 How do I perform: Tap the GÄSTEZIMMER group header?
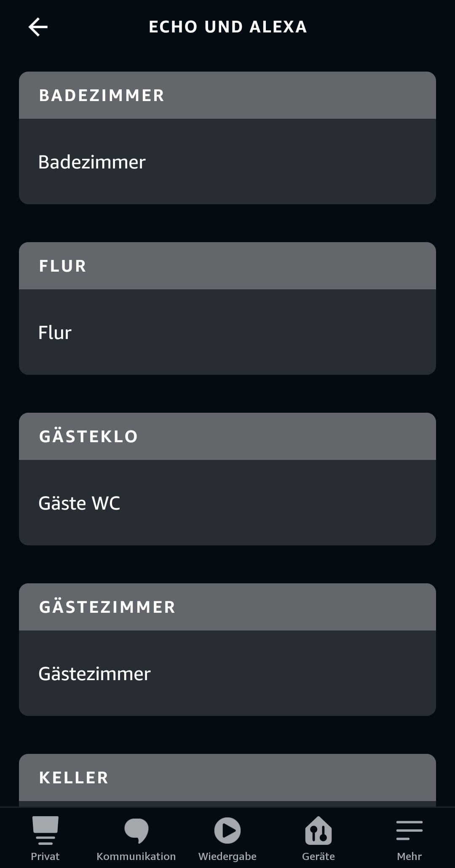pyautogui.click(x=227, y=607)
